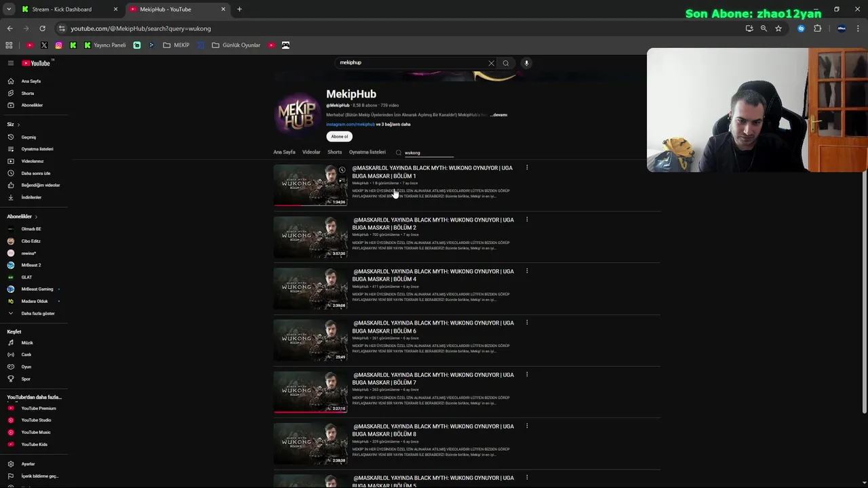Open the channel Shorts tab
This screenshot has height=488, width=868.
pyautogui.click(x=335, y=152)
